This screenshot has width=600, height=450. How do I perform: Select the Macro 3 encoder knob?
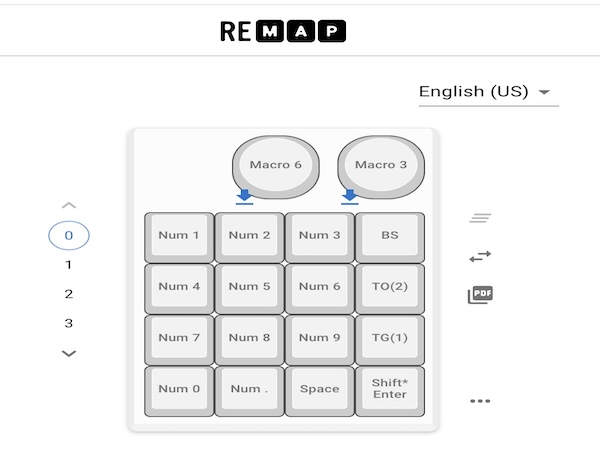381,165
